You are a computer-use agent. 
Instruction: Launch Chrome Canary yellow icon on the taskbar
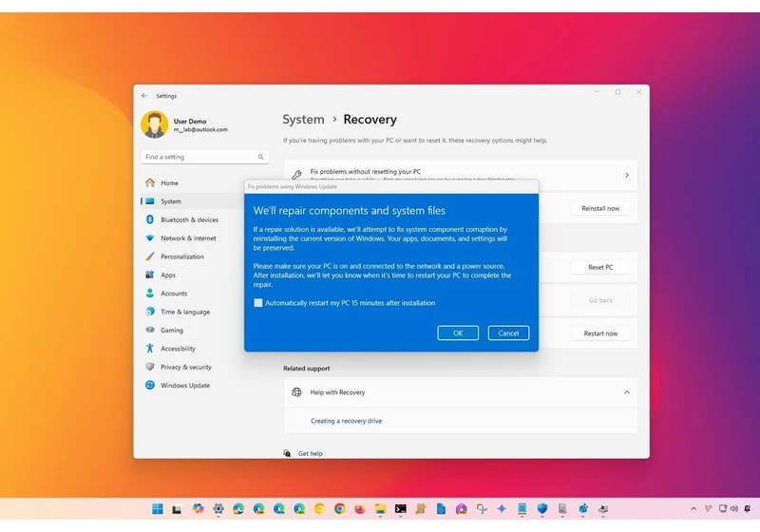[319, 509]
